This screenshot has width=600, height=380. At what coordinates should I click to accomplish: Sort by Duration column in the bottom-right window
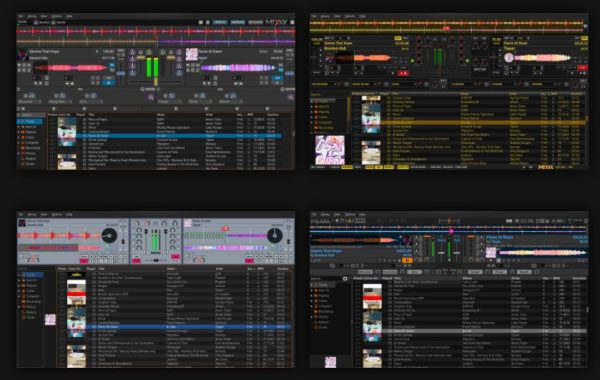pos(579,278)
